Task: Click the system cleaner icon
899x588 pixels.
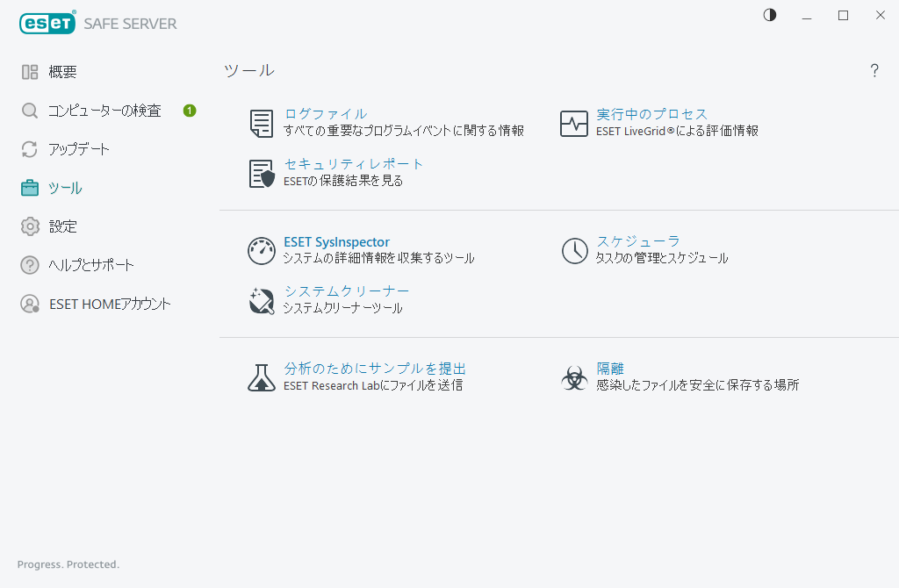Action: click(262, 300)
